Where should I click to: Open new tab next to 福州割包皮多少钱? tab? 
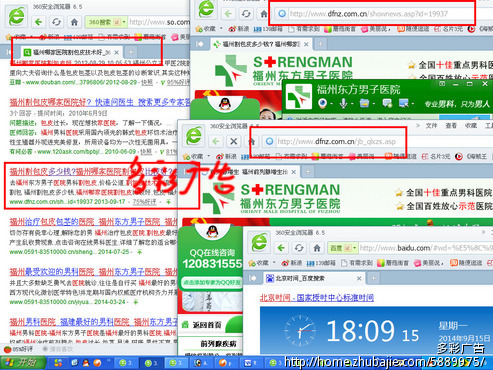tap(320, 44)
